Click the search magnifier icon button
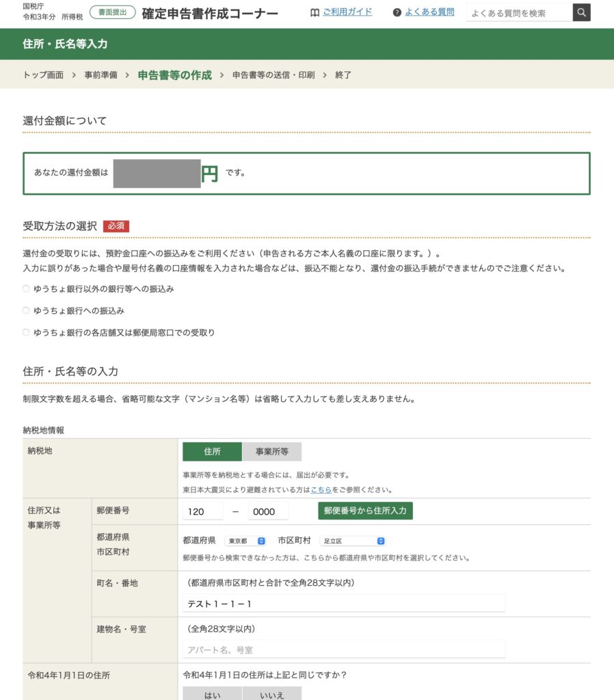Screen dimensions: 614x700 pyautogui.click(x=581, y=12)
